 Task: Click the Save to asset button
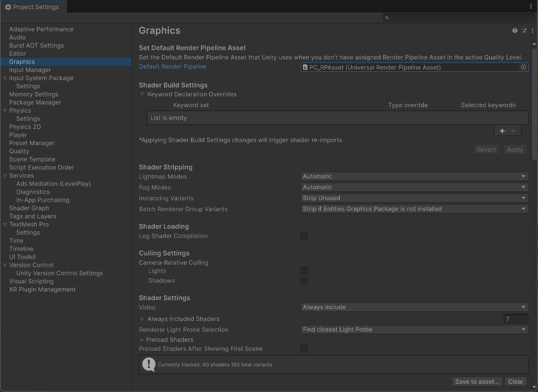(477, 381)
